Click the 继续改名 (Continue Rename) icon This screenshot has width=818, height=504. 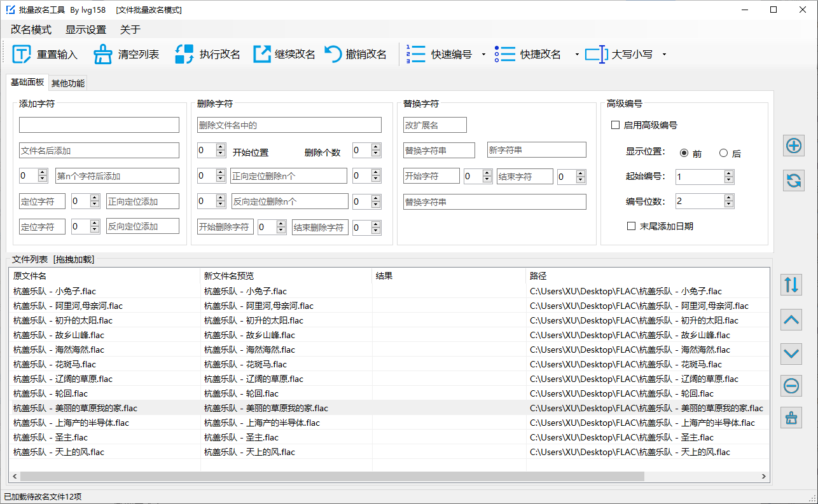[x=261, y=54]
